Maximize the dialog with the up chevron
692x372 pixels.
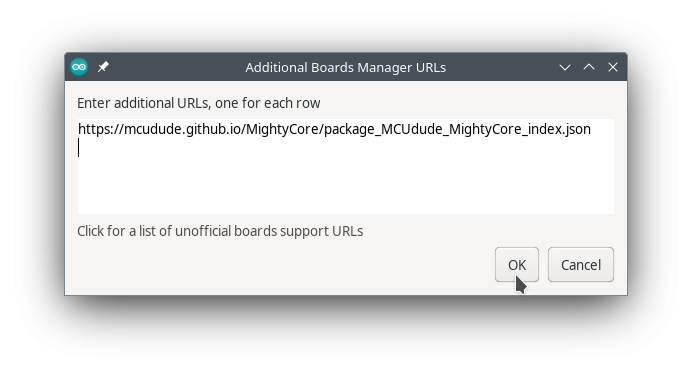point(589,67)
